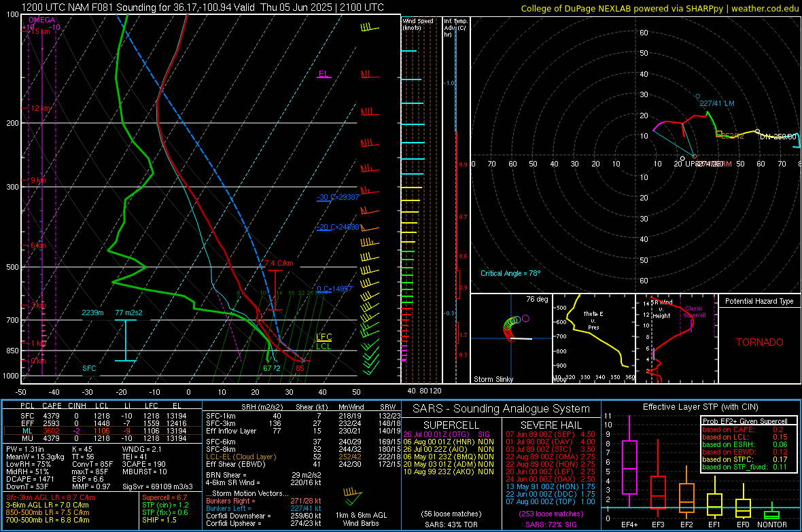Viewport: 802px width, 532px height.
Task: Click the 'SHIP = 1.5' value
Action: [159, 520]
